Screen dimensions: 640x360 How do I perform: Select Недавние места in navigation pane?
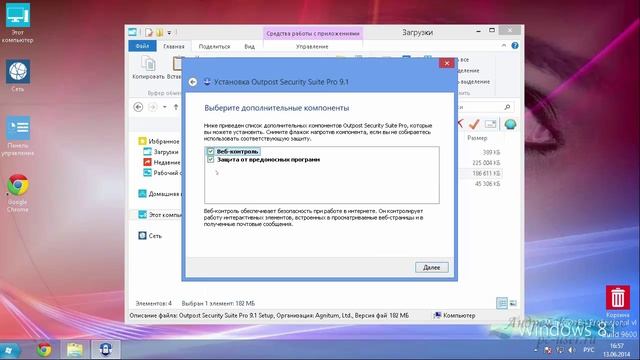162,162
